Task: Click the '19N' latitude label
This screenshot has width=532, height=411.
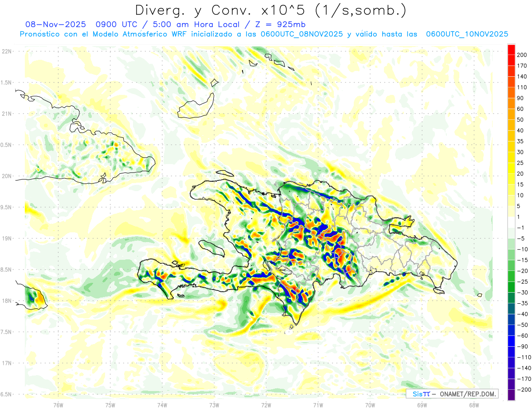Action: (6, 239)
